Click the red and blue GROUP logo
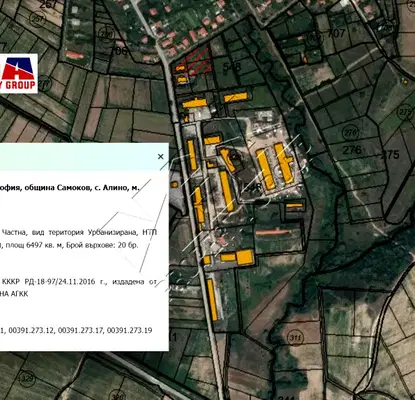This screenshot has width=415, height=400. [x=18, y=73]
